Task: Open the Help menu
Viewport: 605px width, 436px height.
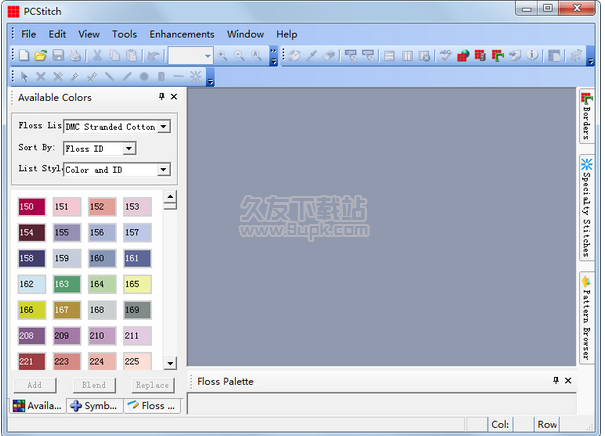Action: coord(287,34)
